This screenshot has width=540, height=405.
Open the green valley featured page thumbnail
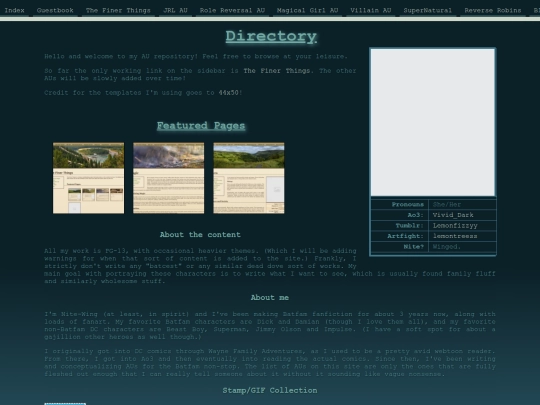click(x=249, y=178)
